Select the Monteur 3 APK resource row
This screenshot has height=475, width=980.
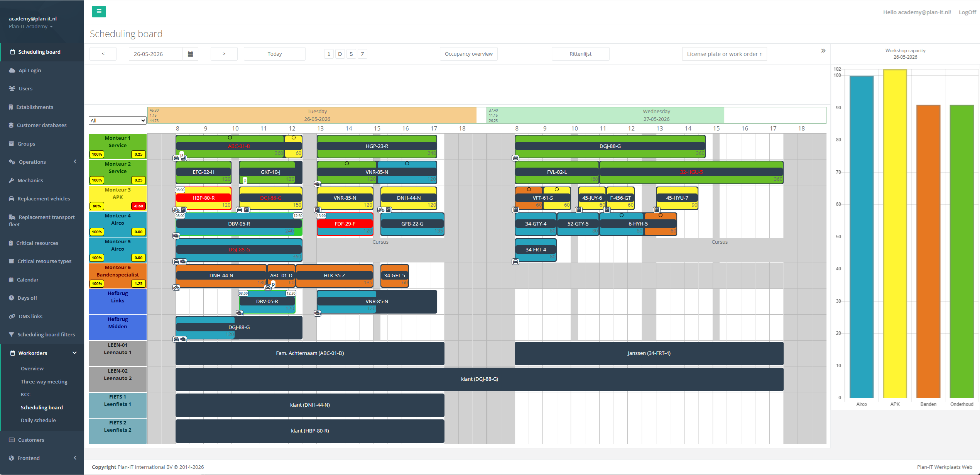118,198
